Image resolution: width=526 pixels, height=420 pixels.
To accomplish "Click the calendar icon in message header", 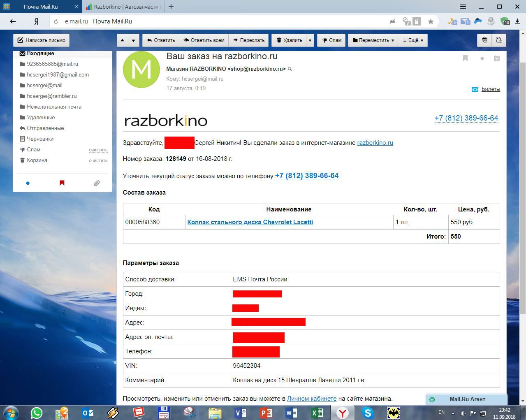I will (497, 58).
